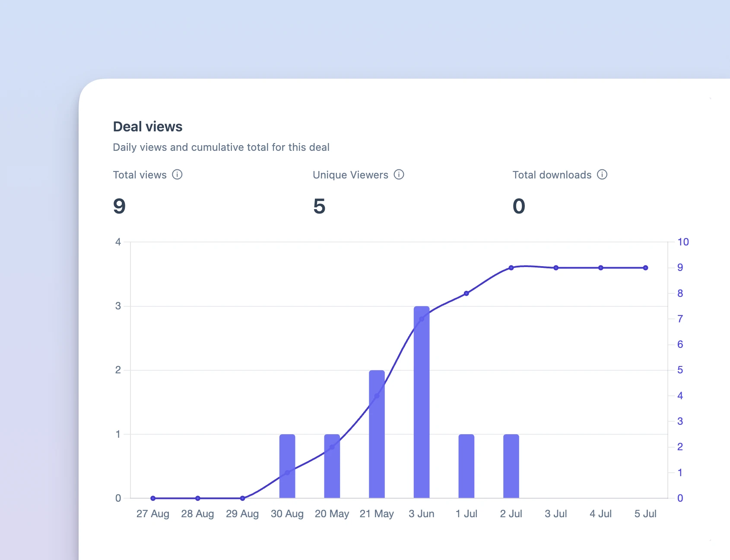Viewport: 730px width, 560px height.
Task: Click the 30 Aug bar in the chart
Action: pyautogui.click(x=287, y=466)
